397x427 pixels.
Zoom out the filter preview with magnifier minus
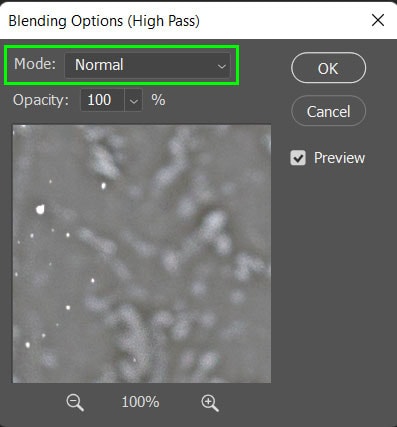tap(75, 402)
